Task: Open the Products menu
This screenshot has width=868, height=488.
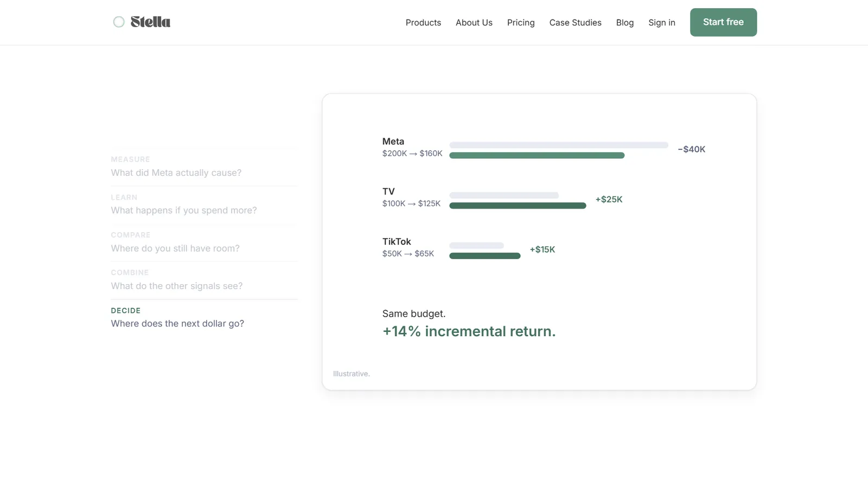Action: (423, 22)
